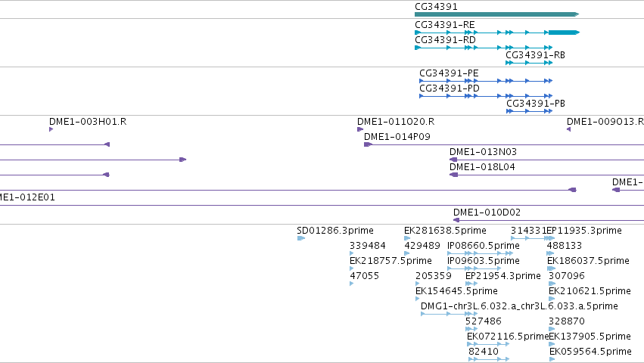Click the SD01286.3prime EST label
Viewport: 644px width, 363px height.
click(x=335, y=231)
